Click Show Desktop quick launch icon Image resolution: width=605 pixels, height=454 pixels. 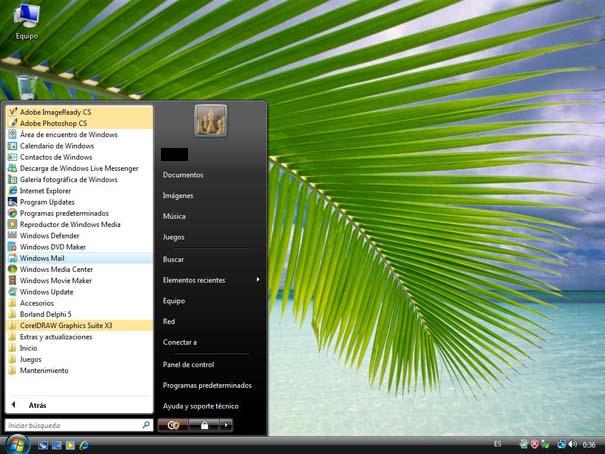pyautogui.click(x=43, y=446)
